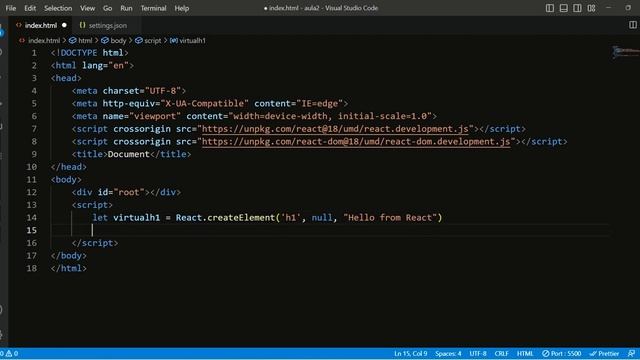This screenshot has height=360, width=640.
Task: Click the word Document in the title tag
Action: coord(129,154)
